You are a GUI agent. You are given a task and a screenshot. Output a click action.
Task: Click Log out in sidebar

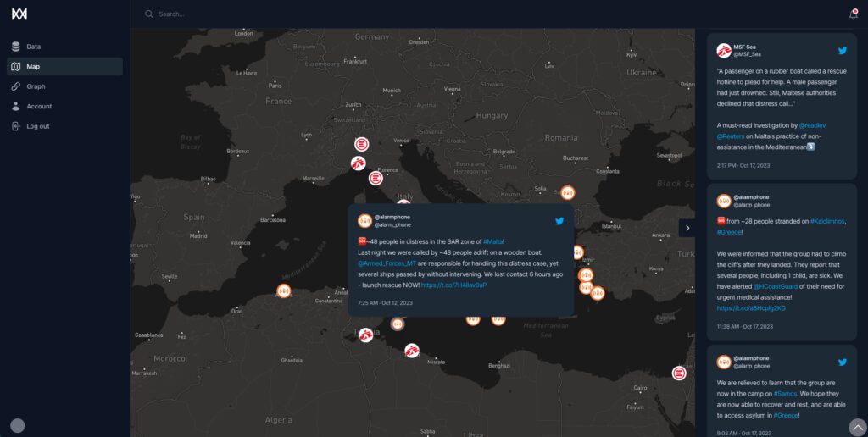[37, 126]
